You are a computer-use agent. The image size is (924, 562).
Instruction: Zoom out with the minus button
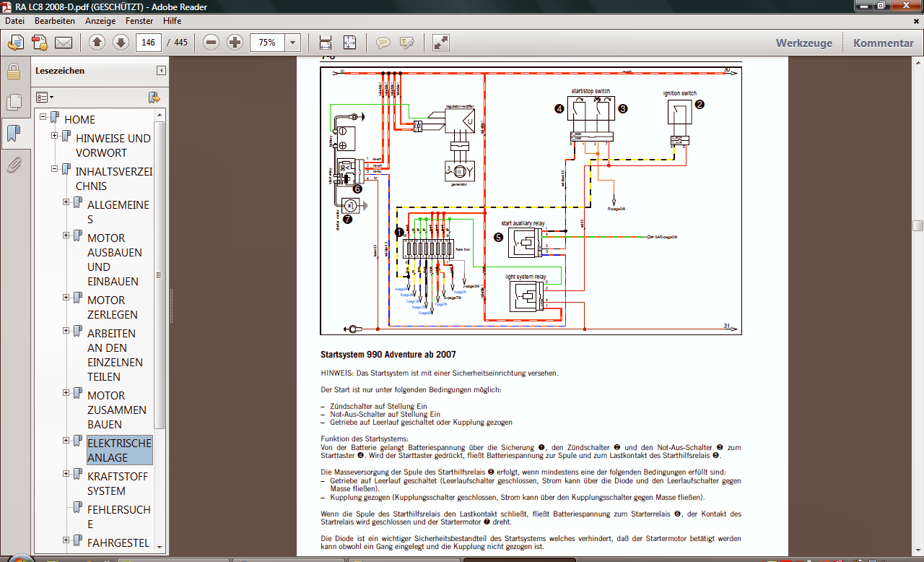point(211,43)
